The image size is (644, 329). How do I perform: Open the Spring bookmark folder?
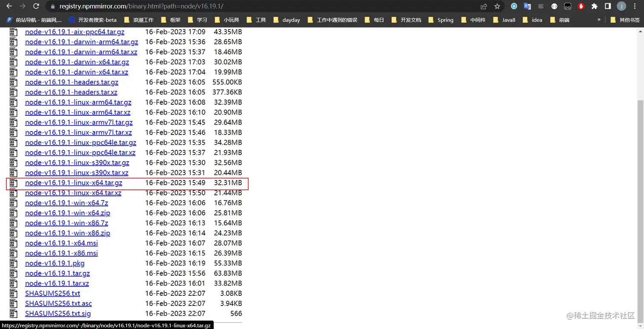[441, 20]
